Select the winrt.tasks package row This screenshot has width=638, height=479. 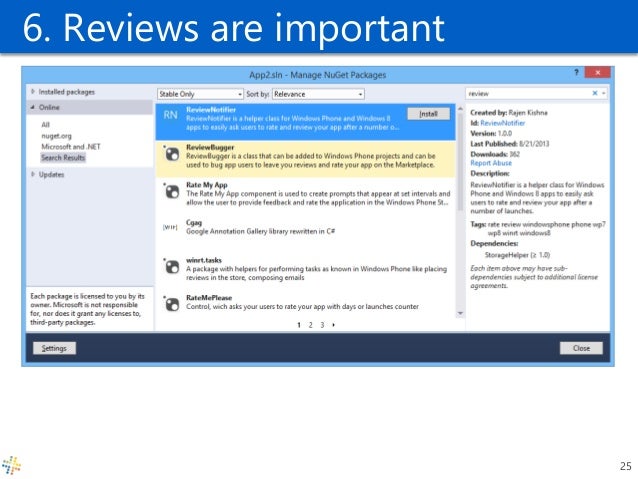(x=305, y=271)
